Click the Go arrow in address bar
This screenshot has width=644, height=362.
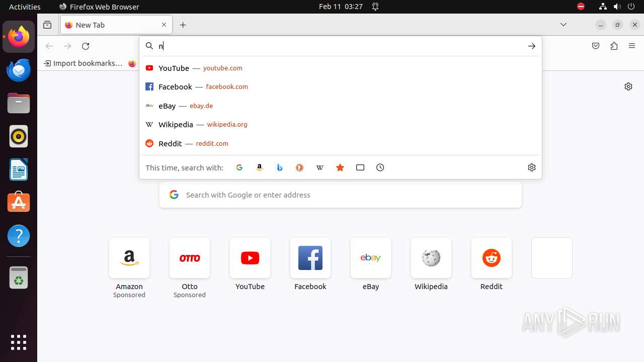[532, 46]
